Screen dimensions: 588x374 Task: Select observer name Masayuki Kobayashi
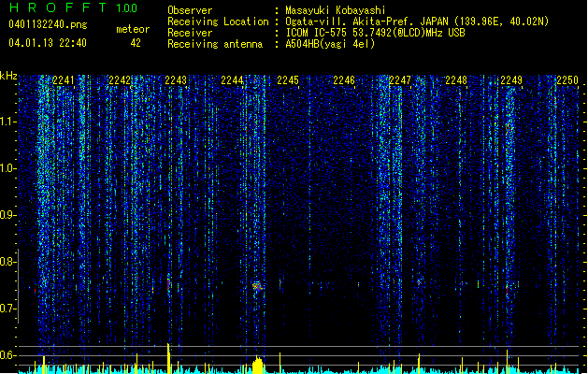click(336, 10)
